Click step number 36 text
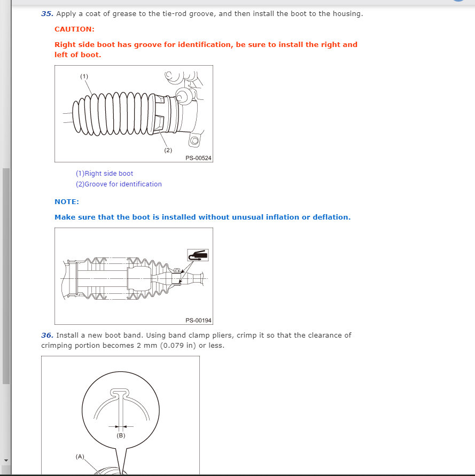The width and height of the screenshot is (475, 476). (x=48, y=335)
